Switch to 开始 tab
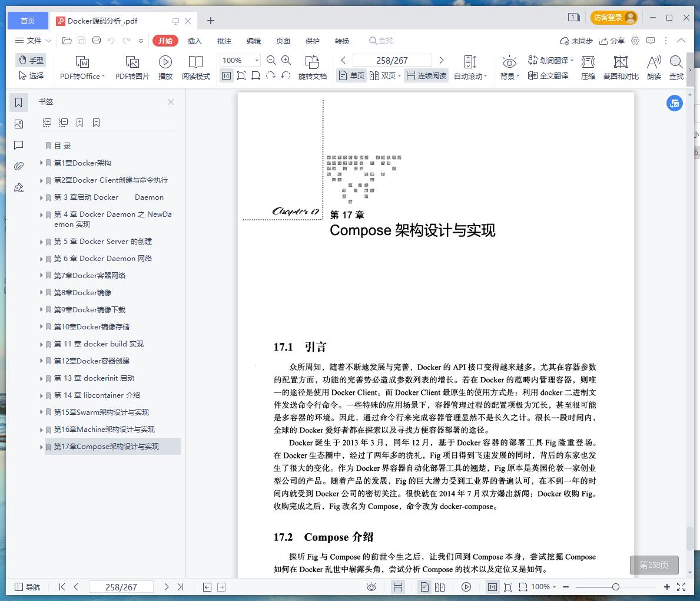Image resolution: width=700 pixels, height=601 pixels. [x=165, y=41]
